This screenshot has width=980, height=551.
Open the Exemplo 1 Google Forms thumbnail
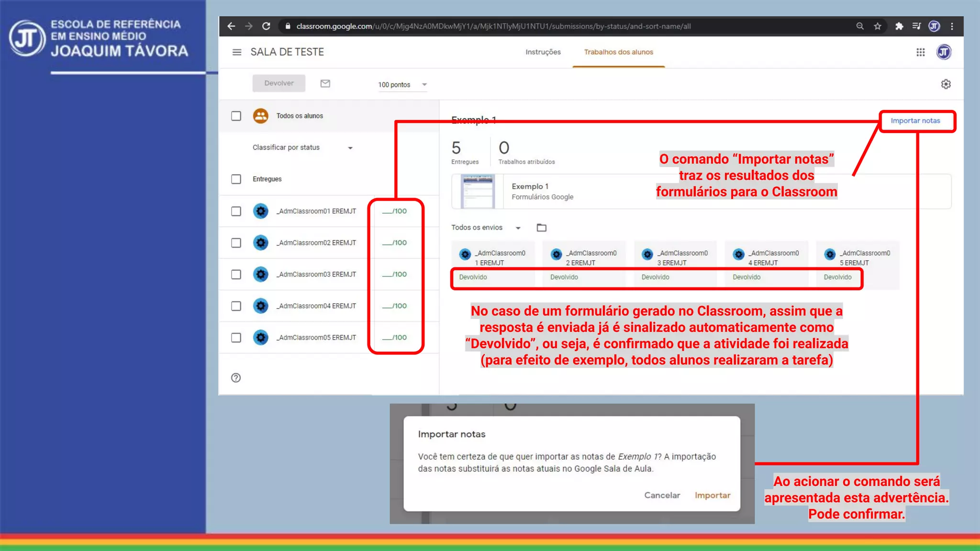tap(478, 191)
